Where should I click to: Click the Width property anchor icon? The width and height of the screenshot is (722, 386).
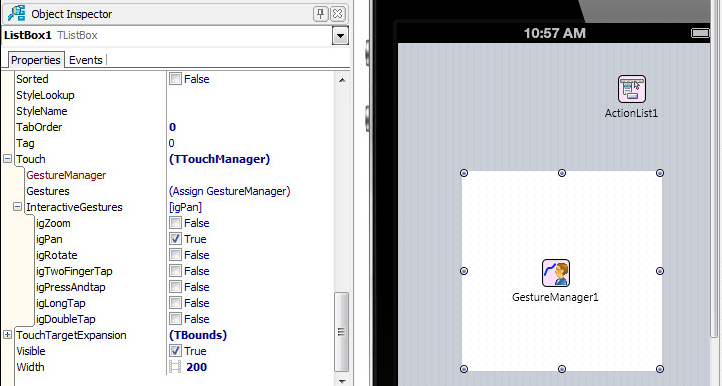tap(175, 367)
